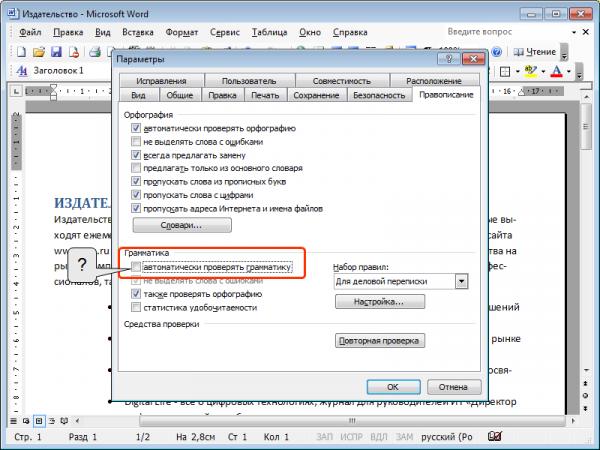Print the document with the printer icon
The height and width of the screenshot is (450, 600).
pyautogui.click(x=95, y=52)
